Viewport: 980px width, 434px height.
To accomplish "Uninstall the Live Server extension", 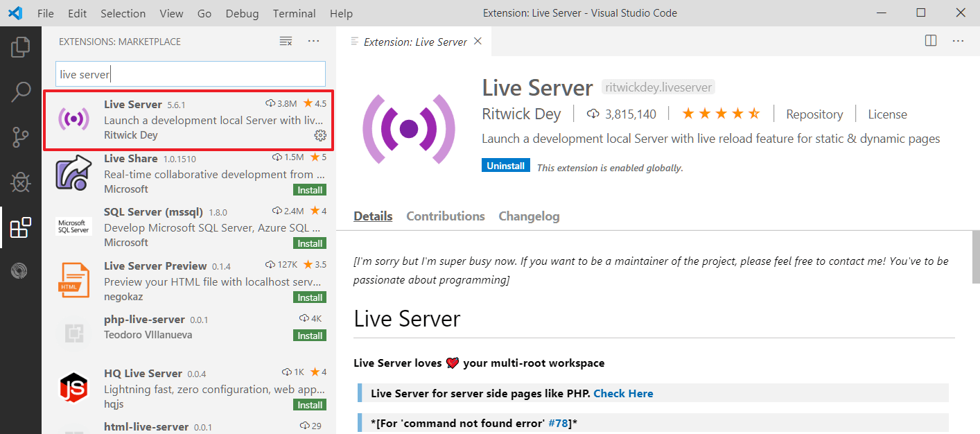I will pyautogui.click(x=506, y=166).
